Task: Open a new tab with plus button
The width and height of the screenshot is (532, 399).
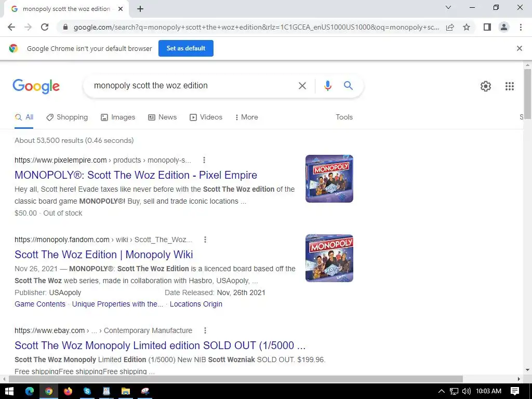Action: coord(140,9)
